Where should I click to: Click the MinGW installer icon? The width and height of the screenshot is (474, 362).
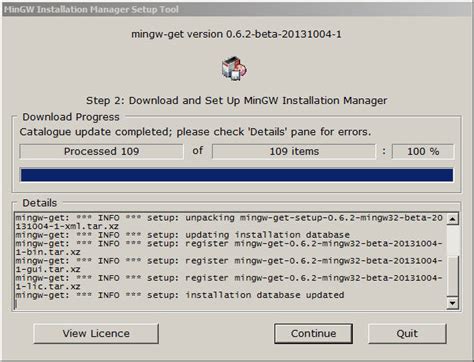(x=234, y=69)
